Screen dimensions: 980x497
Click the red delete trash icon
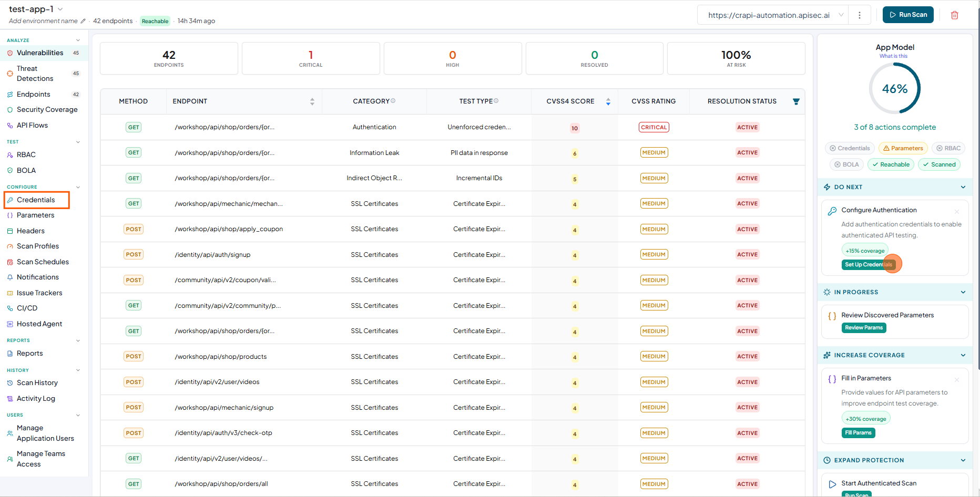click(x=954, y=15)
